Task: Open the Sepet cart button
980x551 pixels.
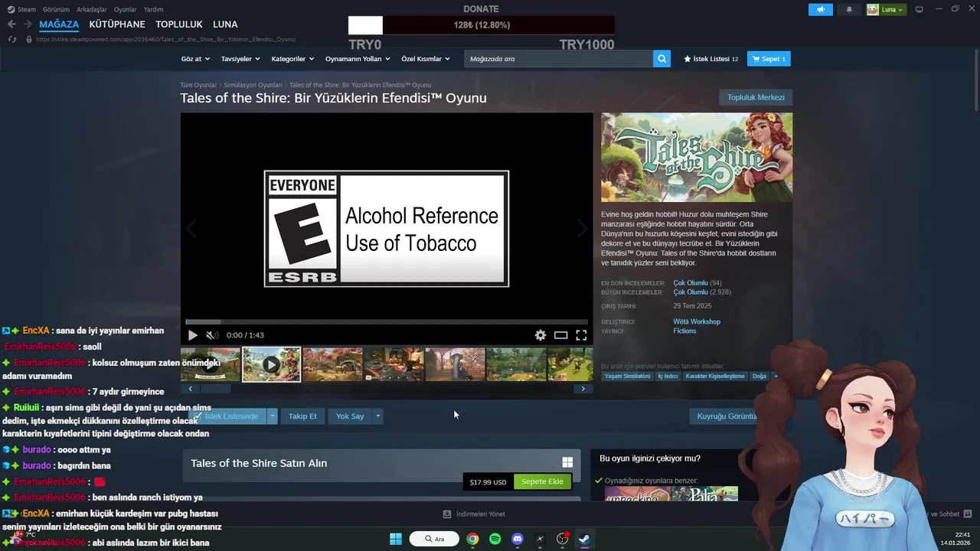Action: pos(769,59)
